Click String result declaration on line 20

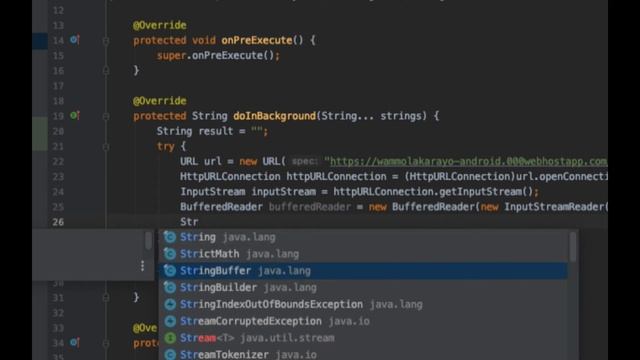[212, 131]
